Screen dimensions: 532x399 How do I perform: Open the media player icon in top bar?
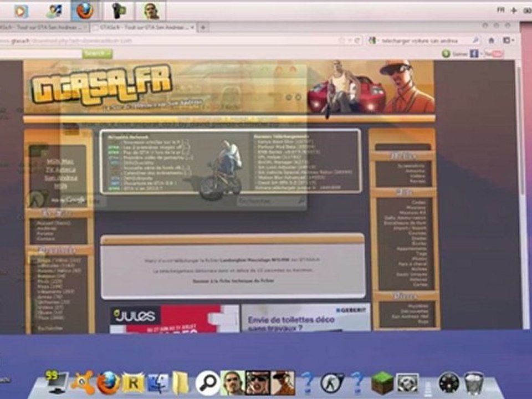tap(21, 11)
